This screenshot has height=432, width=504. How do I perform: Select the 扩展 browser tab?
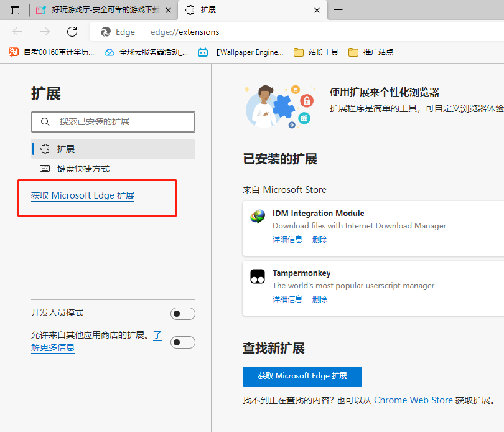point(253,10)
